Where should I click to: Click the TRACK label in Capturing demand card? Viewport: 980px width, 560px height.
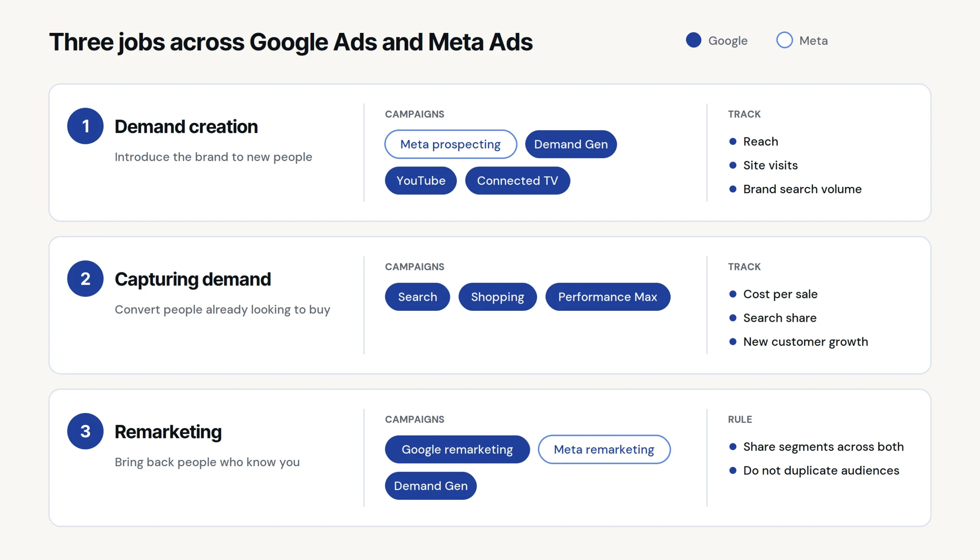(744, 267)
